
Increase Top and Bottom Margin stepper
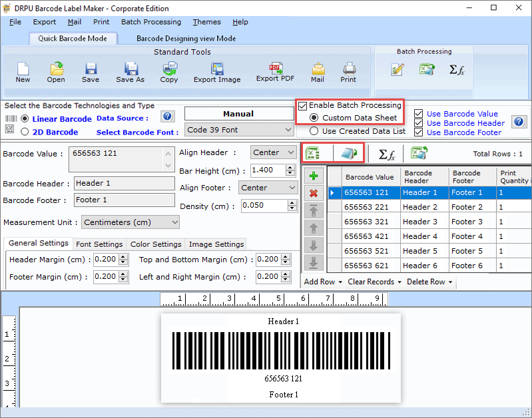point(286,257)
